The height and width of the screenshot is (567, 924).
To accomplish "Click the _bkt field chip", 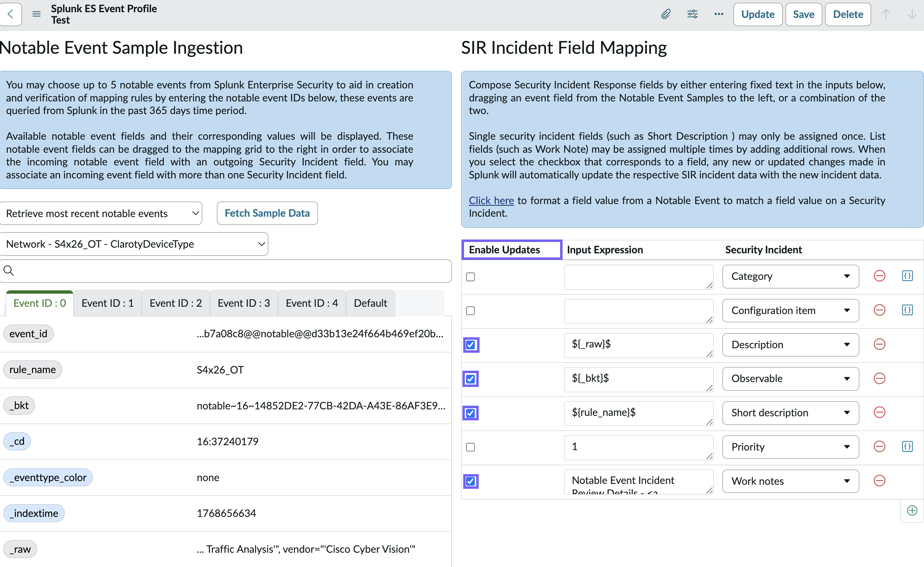I will coord(19,406).
